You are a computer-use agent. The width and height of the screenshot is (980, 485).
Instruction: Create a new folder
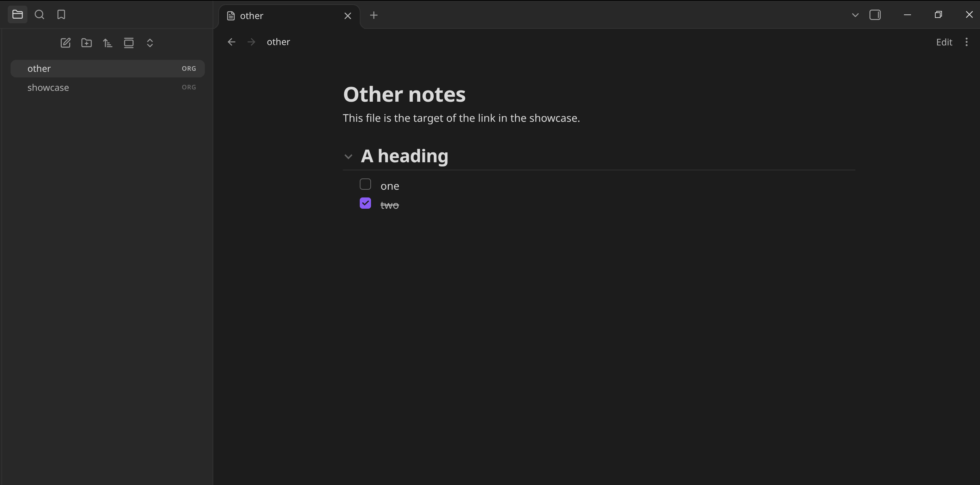[x=87, y=43]
